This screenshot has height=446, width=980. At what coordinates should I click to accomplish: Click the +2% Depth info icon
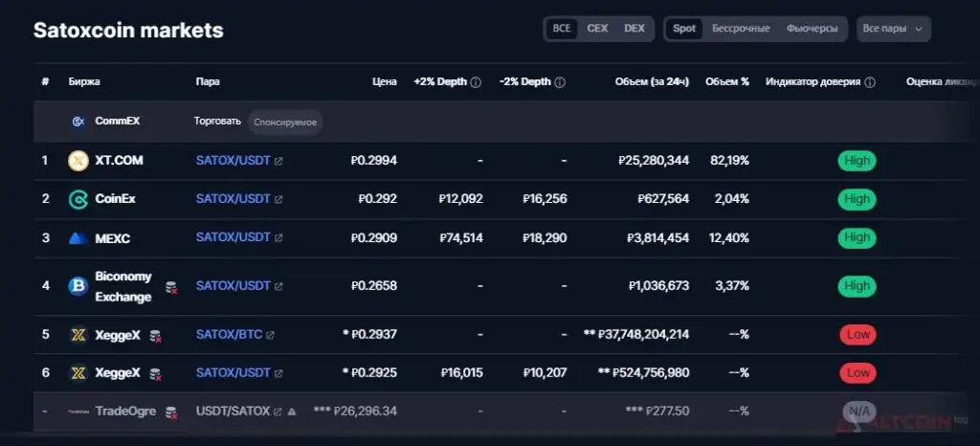click(x=476, y=82)
